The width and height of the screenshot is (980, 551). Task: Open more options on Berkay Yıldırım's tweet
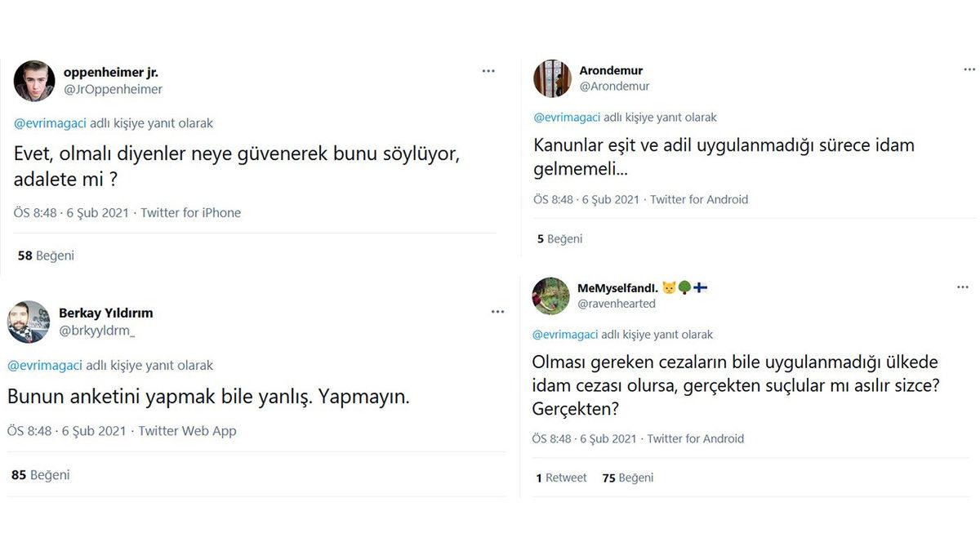[x=497, y=311]
